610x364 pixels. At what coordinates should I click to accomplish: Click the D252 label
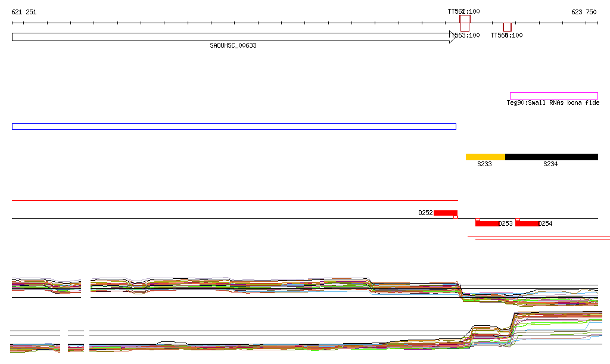425,213
